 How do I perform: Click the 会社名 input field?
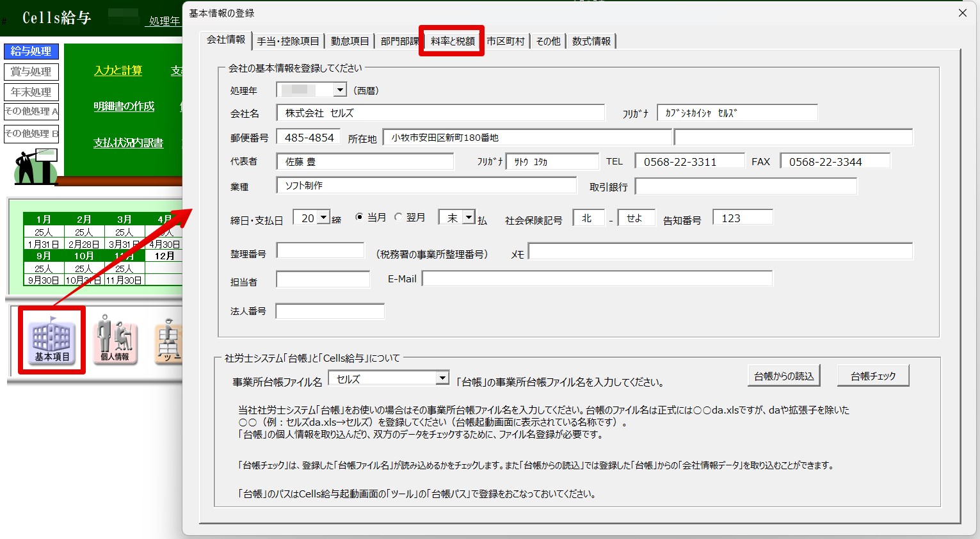[x=441, y=113]
